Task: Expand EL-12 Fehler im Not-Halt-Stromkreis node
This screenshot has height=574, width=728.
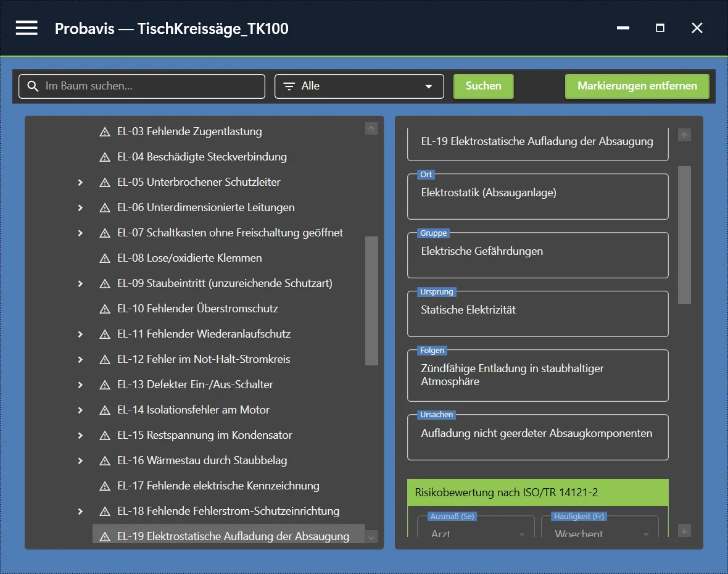Action: [80, 359]
